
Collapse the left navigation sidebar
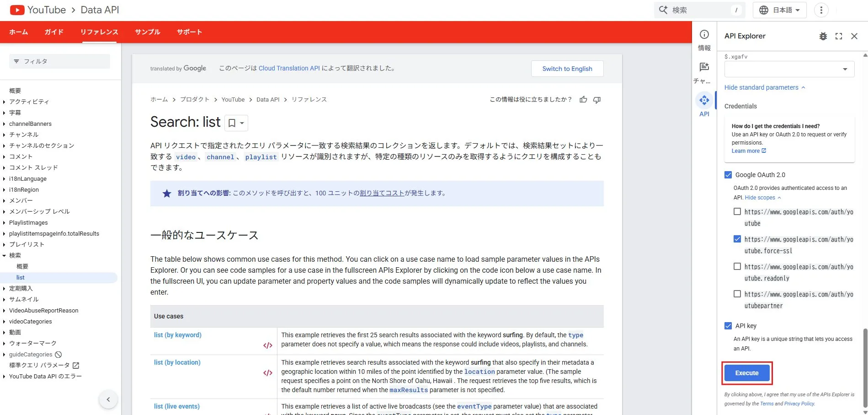coord(108,399)
